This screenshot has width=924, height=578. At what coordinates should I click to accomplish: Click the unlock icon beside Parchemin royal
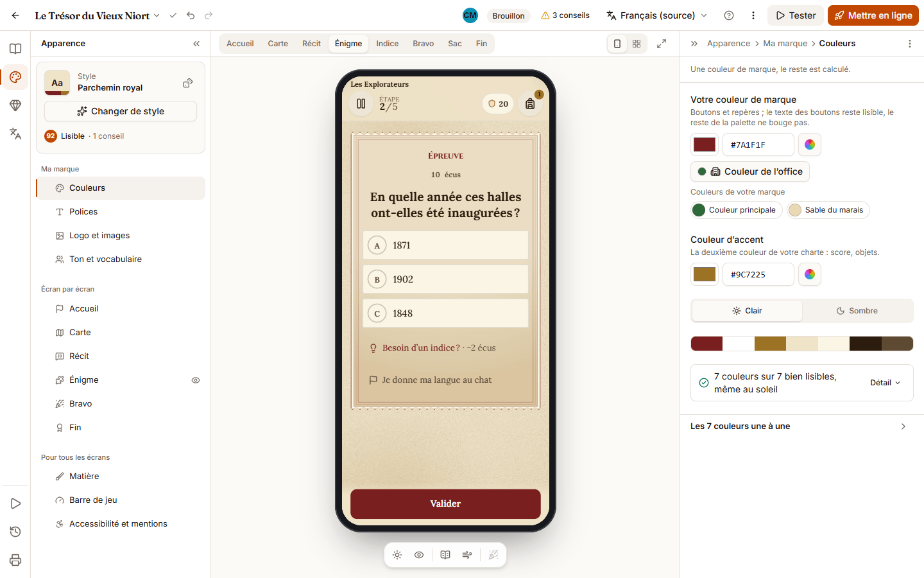coord(188,83)
